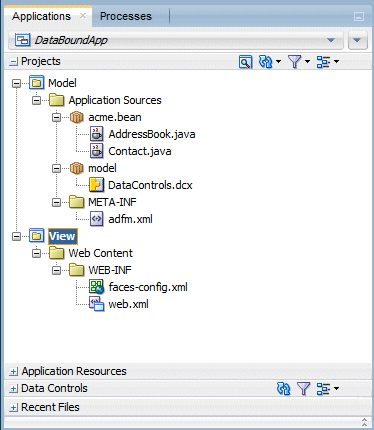Select DataControls.dcx in the tree

[150, 185]
